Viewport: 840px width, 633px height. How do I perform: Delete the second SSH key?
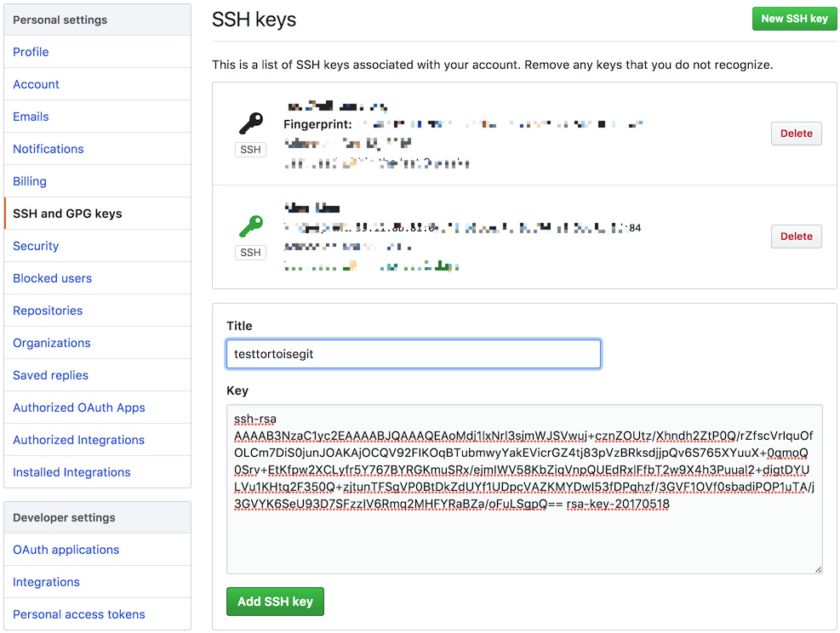click(796, 237)
